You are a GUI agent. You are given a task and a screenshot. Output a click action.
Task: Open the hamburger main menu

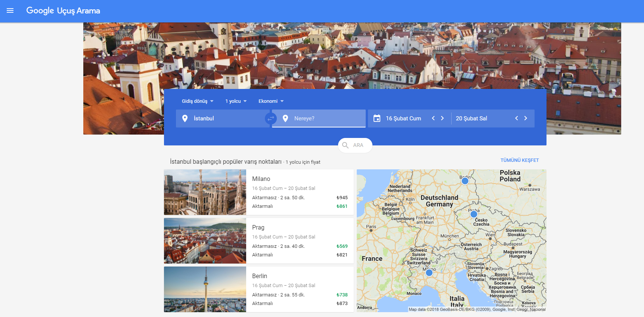tap(10, 10)
